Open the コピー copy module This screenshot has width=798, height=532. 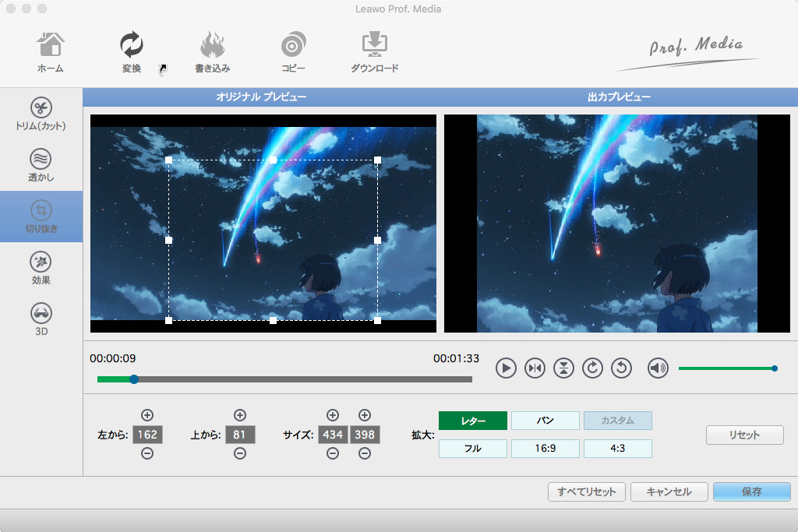pos(293,52)
